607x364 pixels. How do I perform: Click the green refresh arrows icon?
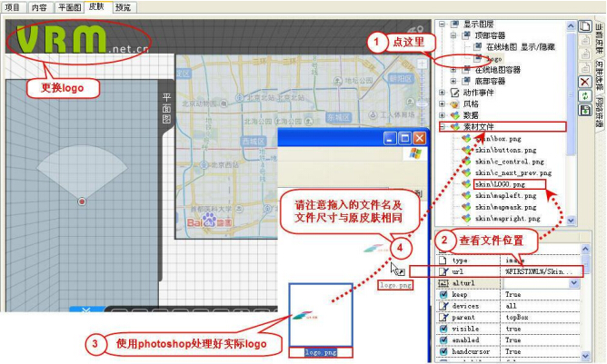click(x=584, y=96)
